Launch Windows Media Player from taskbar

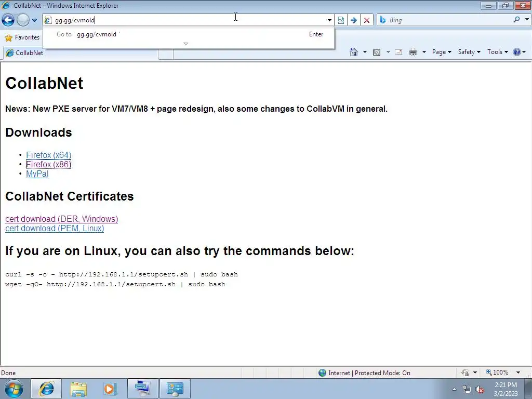tap(110, 389)
